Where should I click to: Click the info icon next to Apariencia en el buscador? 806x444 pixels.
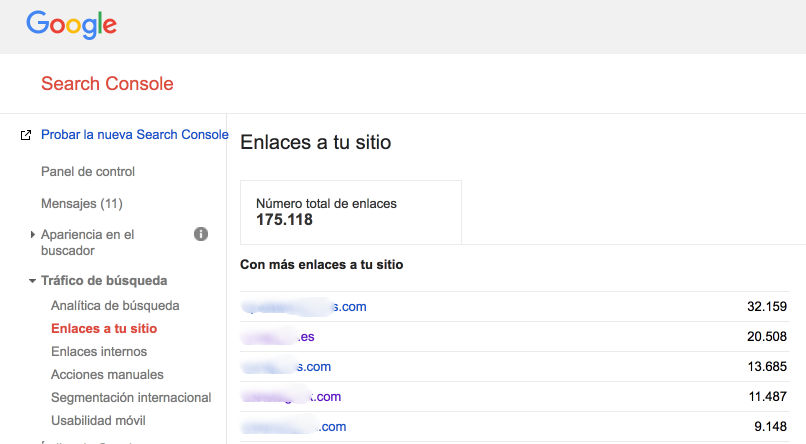click(201, 234)
